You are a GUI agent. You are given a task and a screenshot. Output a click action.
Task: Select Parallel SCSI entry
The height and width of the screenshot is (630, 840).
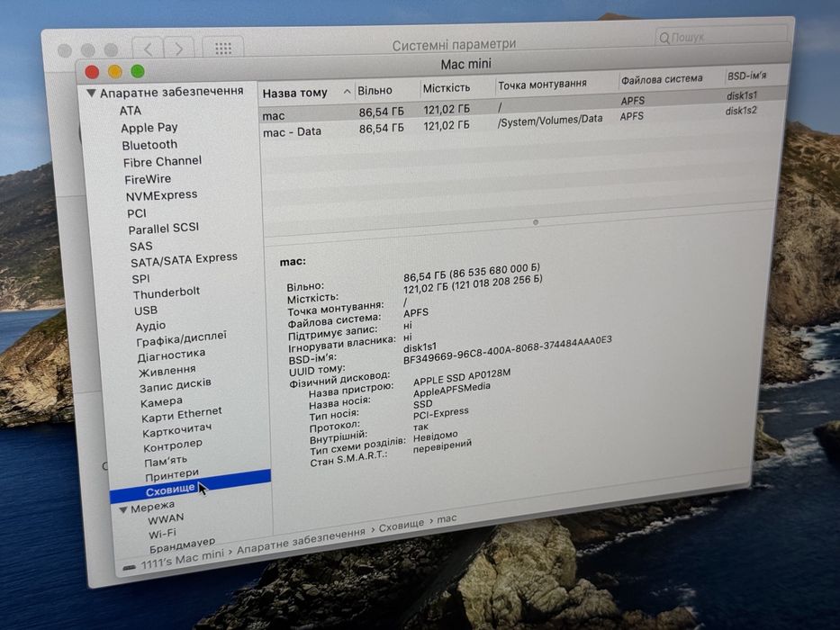(163, 229)
